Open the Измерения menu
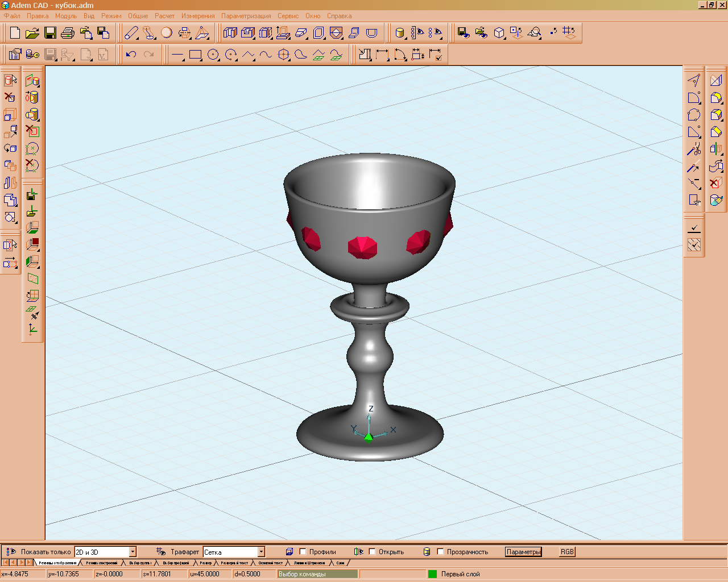 [198, 16]
